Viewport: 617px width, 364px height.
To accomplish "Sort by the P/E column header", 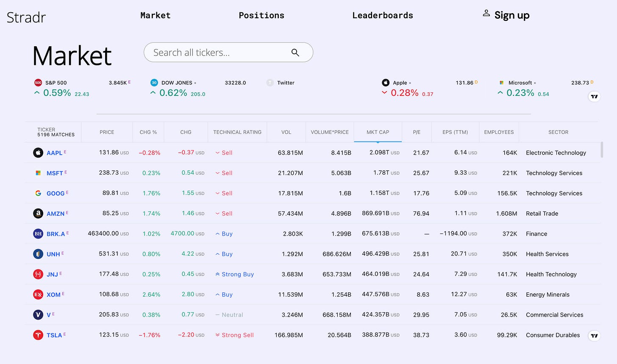I will point(417,132).
